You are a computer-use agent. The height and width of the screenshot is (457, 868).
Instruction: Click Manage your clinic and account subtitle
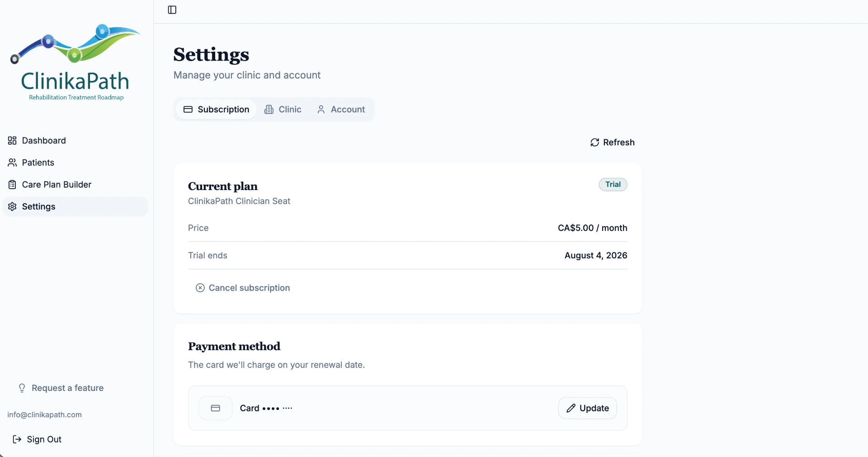[x=247, y=75]
